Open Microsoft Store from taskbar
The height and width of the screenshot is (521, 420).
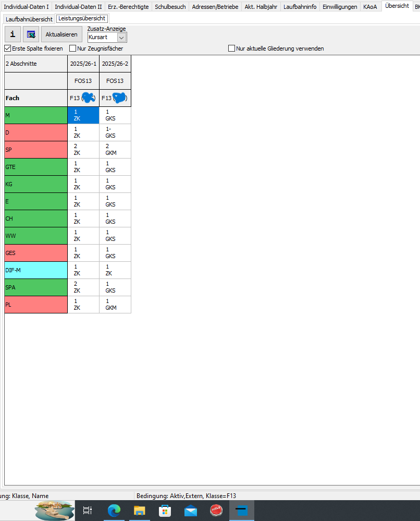tap(165, 511)
